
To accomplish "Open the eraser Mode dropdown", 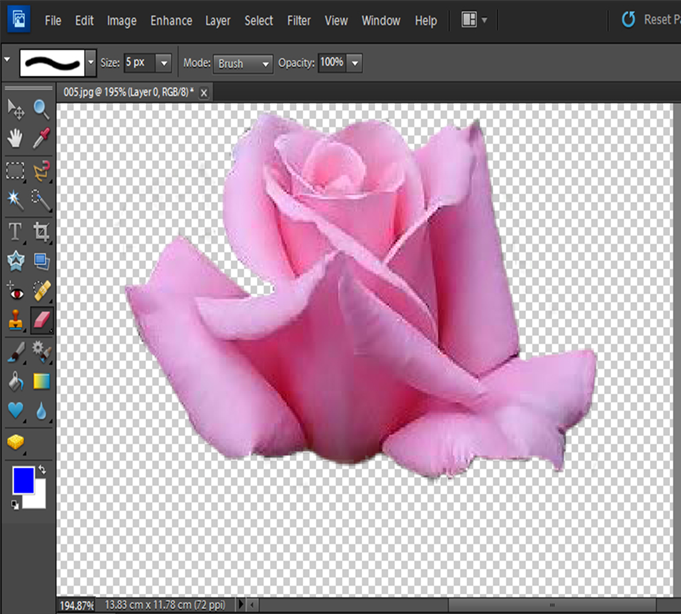I will click(x=243, y=64).
